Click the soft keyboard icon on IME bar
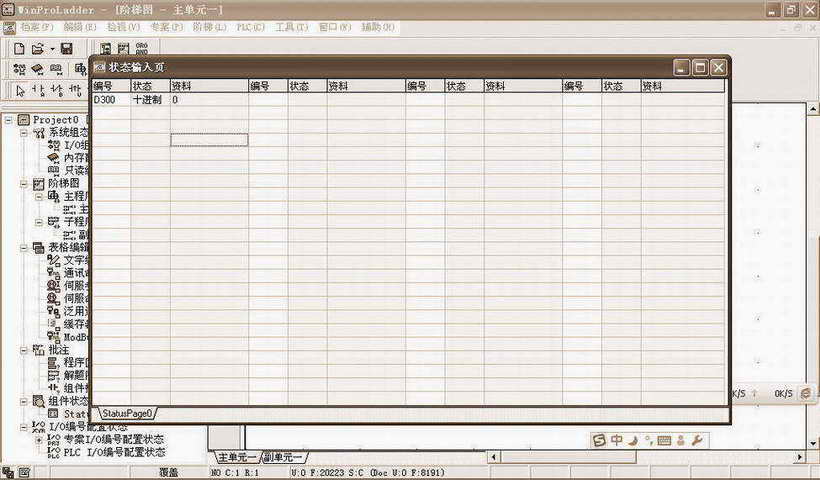The image size is (820, 480). tap(663, 439)
